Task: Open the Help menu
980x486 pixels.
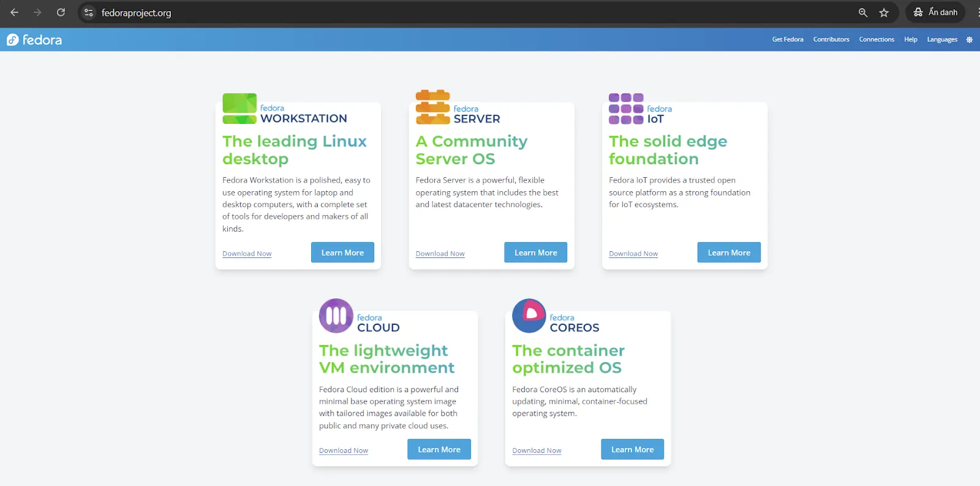Action: click(911, 40)
